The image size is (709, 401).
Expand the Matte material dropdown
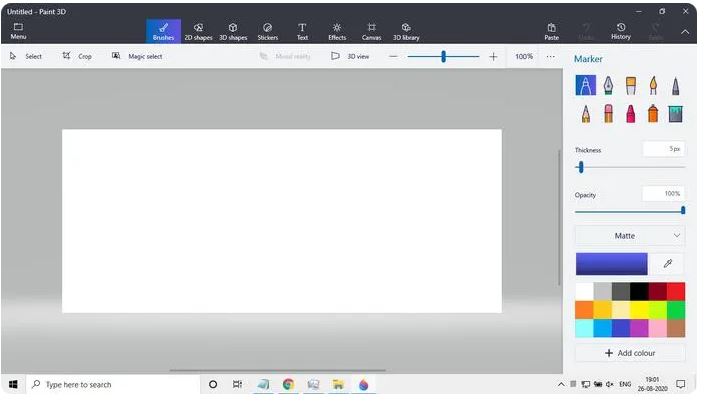coord(630,236)
